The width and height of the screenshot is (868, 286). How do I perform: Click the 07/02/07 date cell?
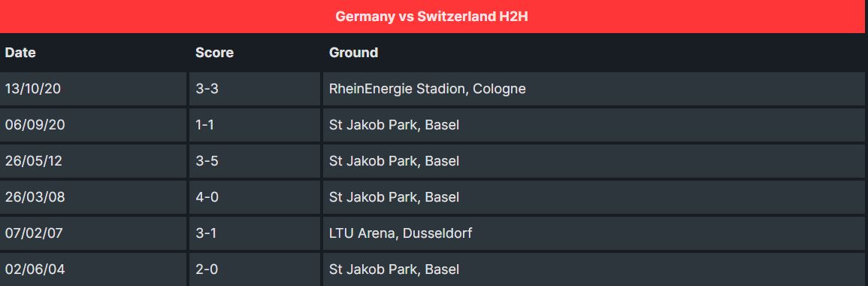click(x=93, y=233)
